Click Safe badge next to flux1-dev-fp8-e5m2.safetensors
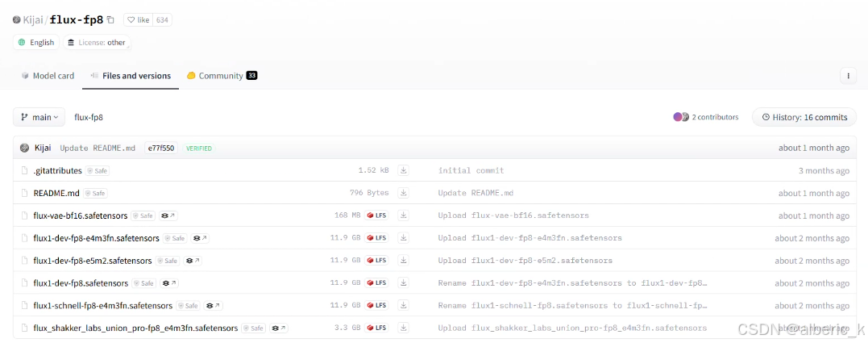 167,261
